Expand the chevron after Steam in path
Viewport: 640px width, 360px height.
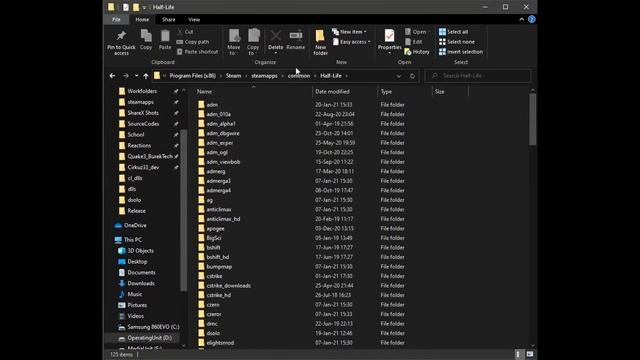pos(246,76)
